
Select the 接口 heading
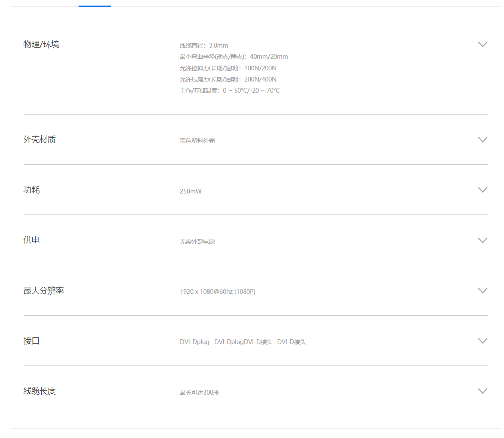[x=31, y=341]
